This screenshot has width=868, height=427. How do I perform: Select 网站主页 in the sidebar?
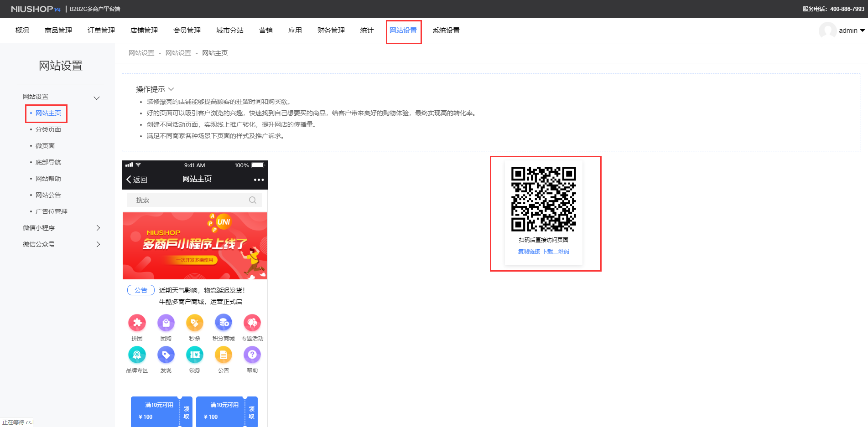tap(48, 113)
